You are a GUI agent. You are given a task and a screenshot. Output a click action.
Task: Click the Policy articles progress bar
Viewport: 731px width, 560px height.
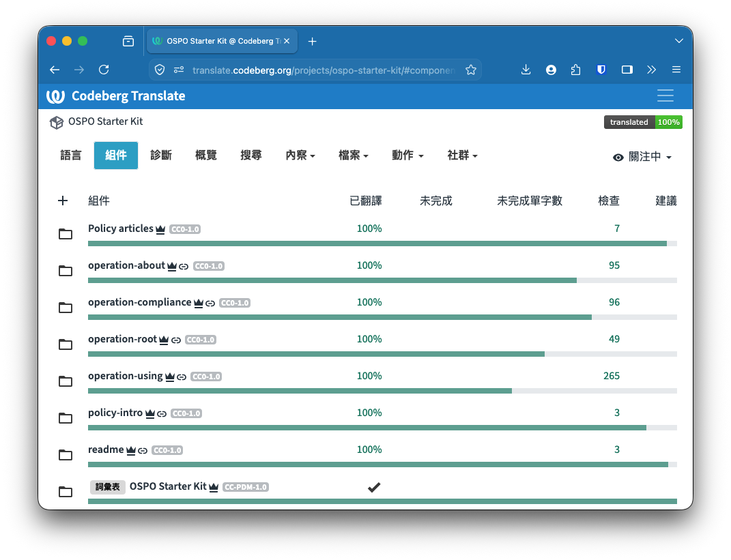382,244
